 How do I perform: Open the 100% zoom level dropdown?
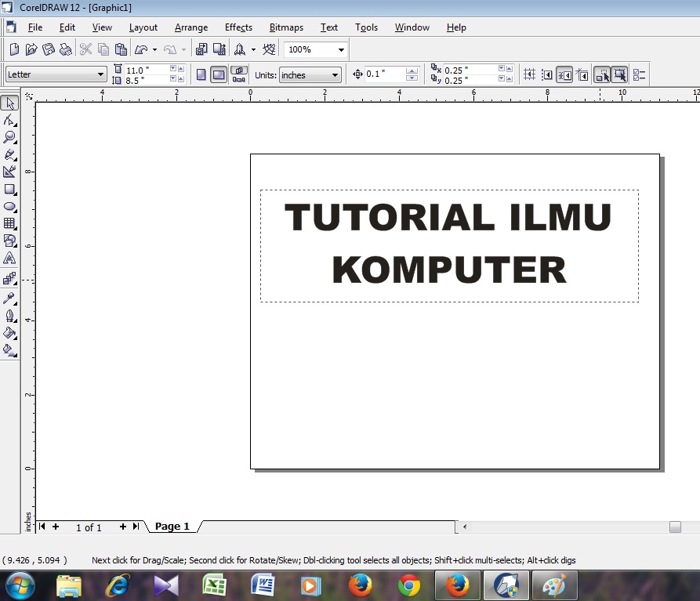tap(340, 49)
